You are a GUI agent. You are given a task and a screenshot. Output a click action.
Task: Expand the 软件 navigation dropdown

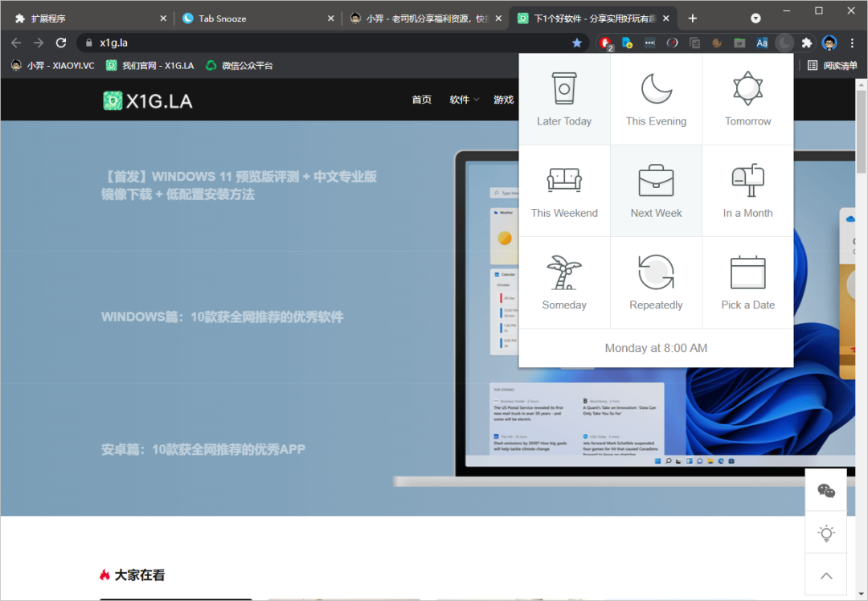coord(464,100)
